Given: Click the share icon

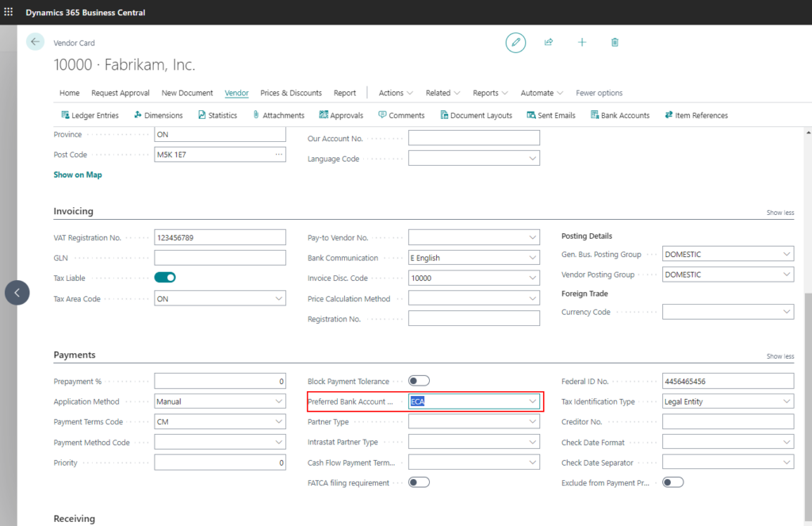Looking at the screenshot, I should (x=549, y=42).
